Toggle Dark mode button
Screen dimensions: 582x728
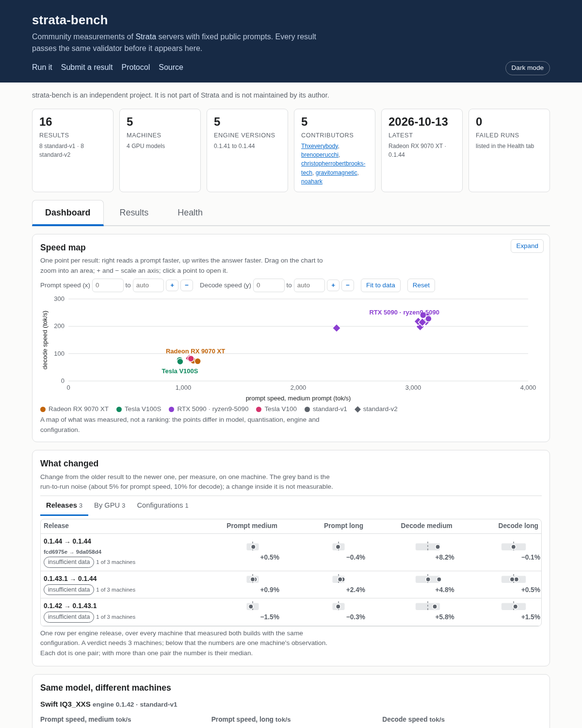527,68
